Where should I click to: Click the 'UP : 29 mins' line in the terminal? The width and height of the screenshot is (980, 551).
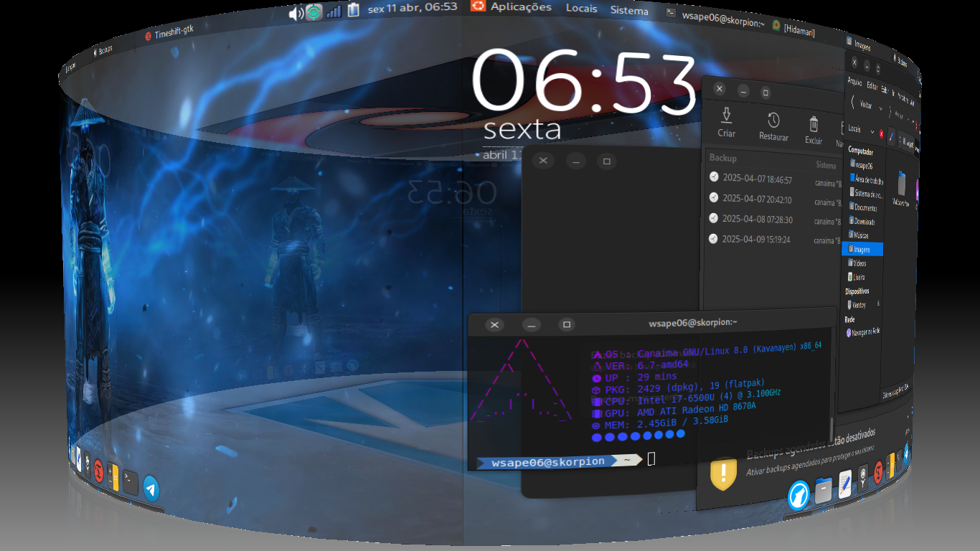tap(634, 377)
